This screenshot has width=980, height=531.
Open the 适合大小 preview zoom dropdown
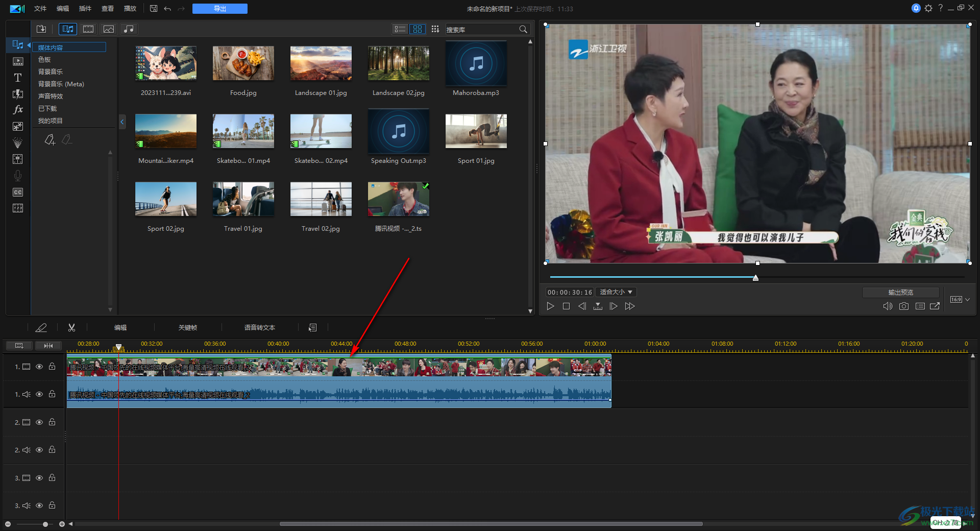coord(616,292)
